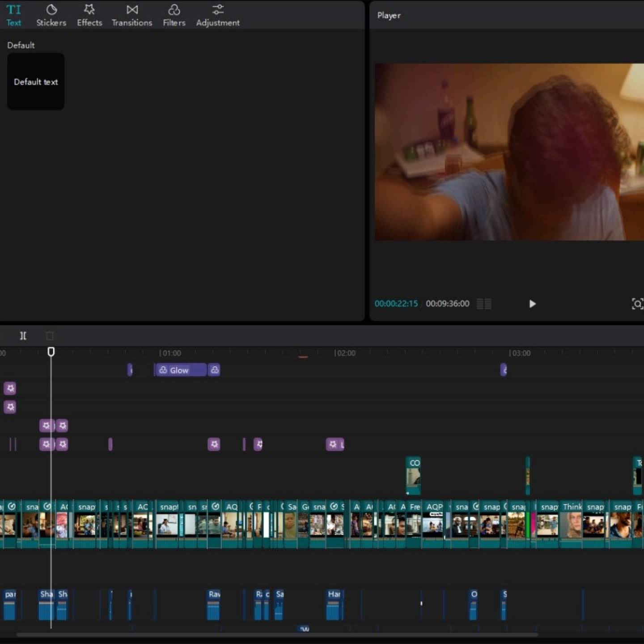The height and width of the screenshot is (644, 644).
Task: Select the Glow filter clip
Action: click(180, 370)
